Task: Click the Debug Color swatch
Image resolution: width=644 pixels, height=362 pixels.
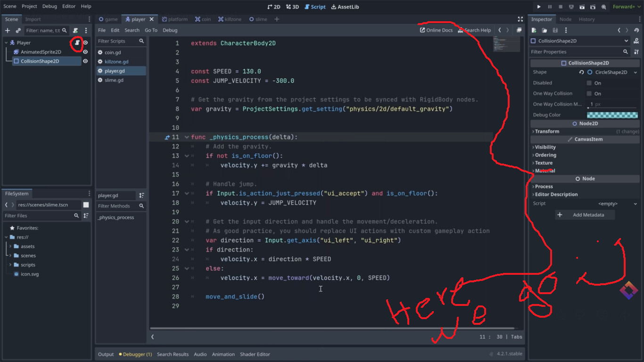Action: click(x=612, y=115)
